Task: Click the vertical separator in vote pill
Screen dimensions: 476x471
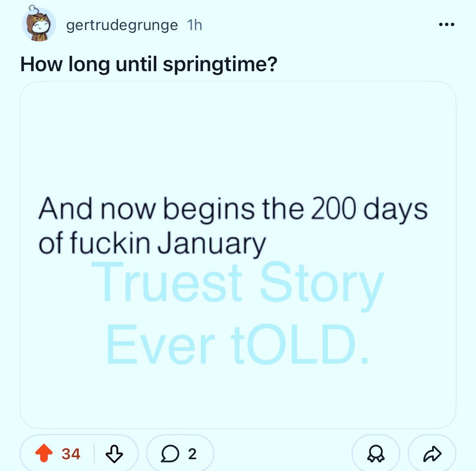Action: (94, 454)
